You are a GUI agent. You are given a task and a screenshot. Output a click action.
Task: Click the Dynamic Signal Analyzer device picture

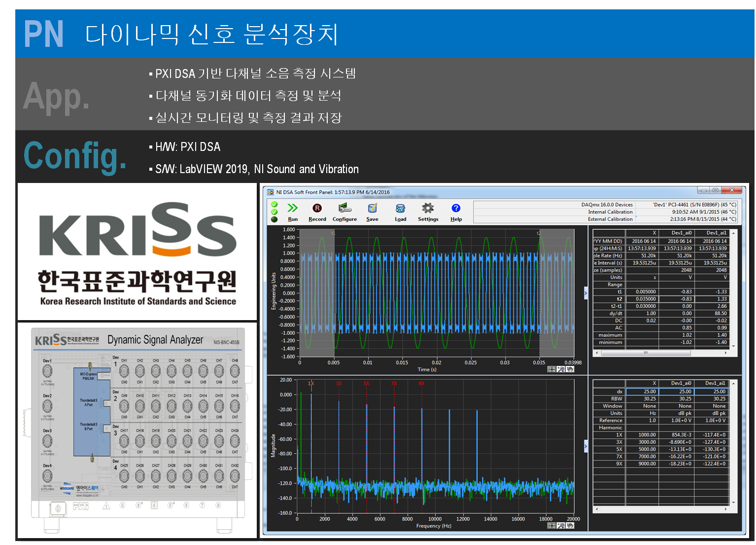pyautogui.click(x=137, y=431)
